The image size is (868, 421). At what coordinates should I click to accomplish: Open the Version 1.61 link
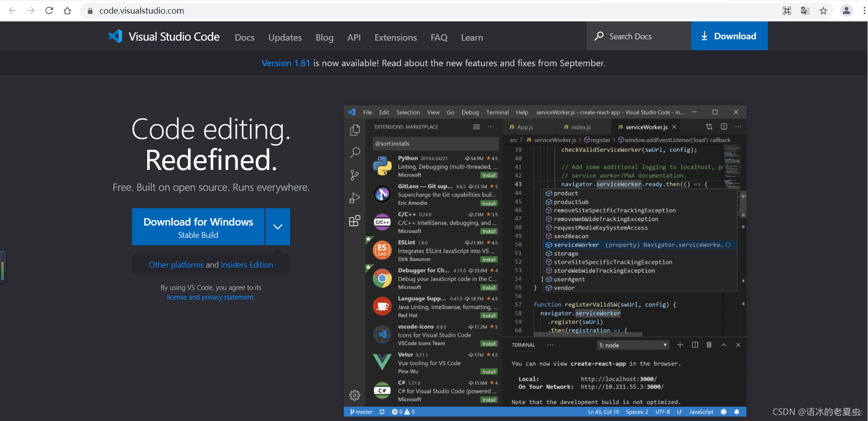pyautogui.click(x=286, y=63)
